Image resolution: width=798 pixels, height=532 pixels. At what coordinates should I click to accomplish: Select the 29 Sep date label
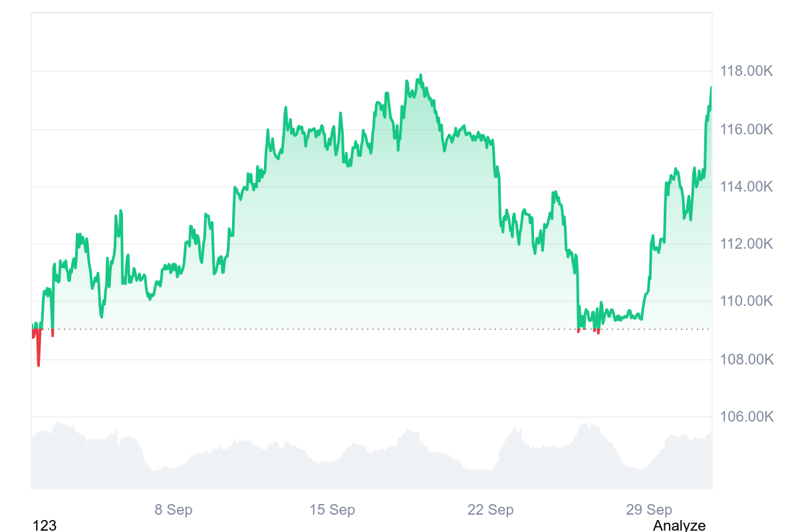649,510
